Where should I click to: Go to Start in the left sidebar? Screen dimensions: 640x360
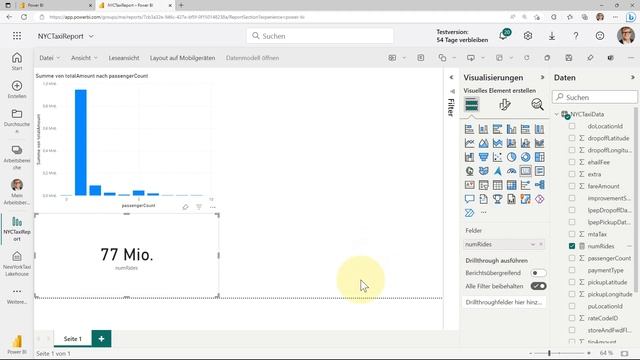click(x=17, y=61)
